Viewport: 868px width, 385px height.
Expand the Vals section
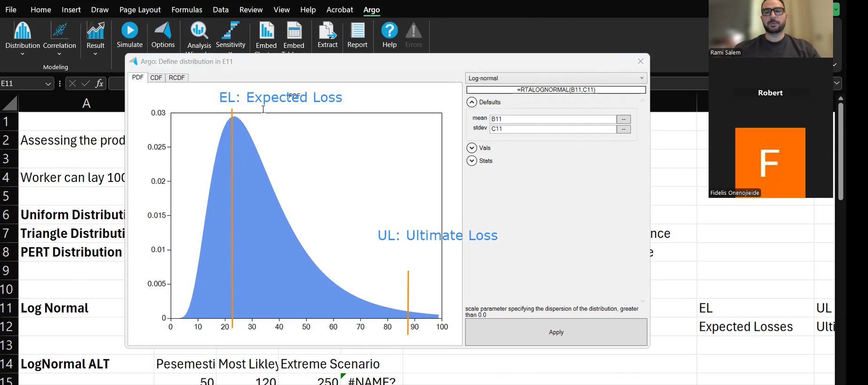click(x=471, y=148)
